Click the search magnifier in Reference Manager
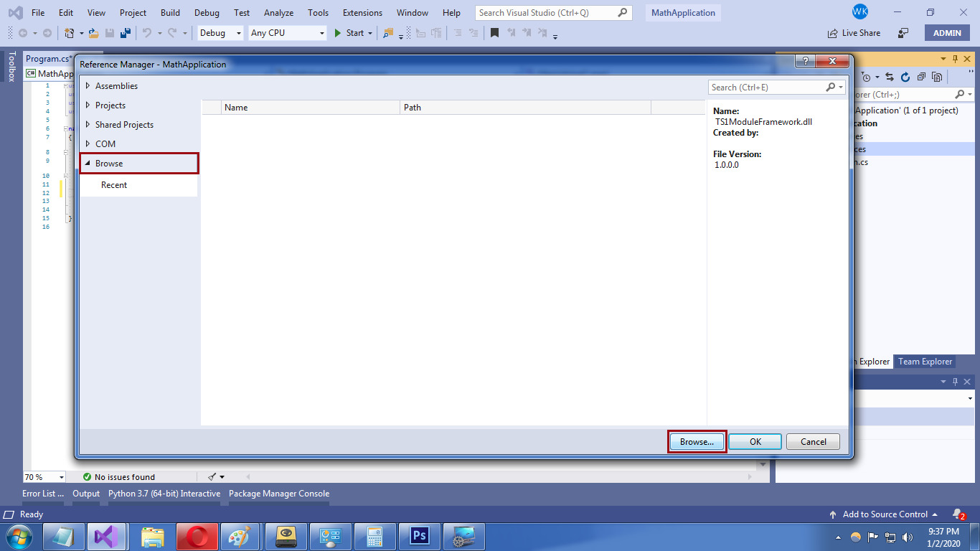 coord(831,88)
